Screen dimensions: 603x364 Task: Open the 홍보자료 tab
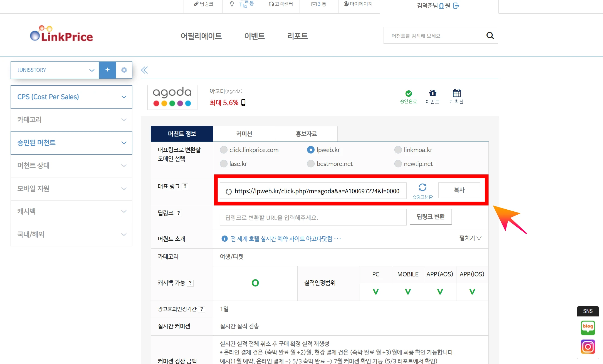click(306, 134)
